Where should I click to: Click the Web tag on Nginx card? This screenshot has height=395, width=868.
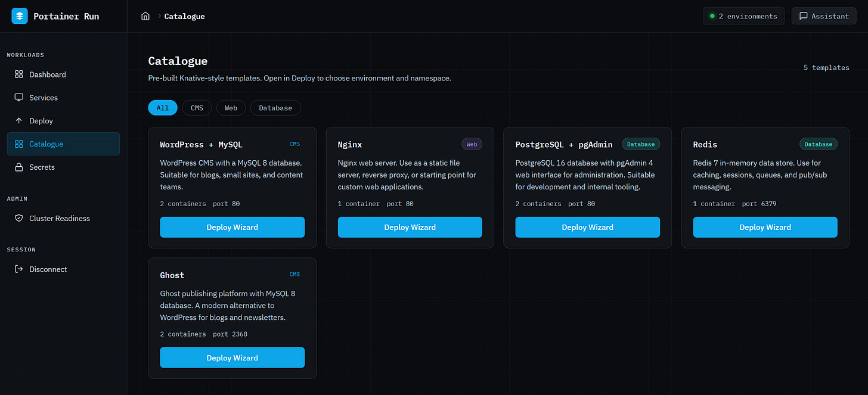[x=472, y=144]
